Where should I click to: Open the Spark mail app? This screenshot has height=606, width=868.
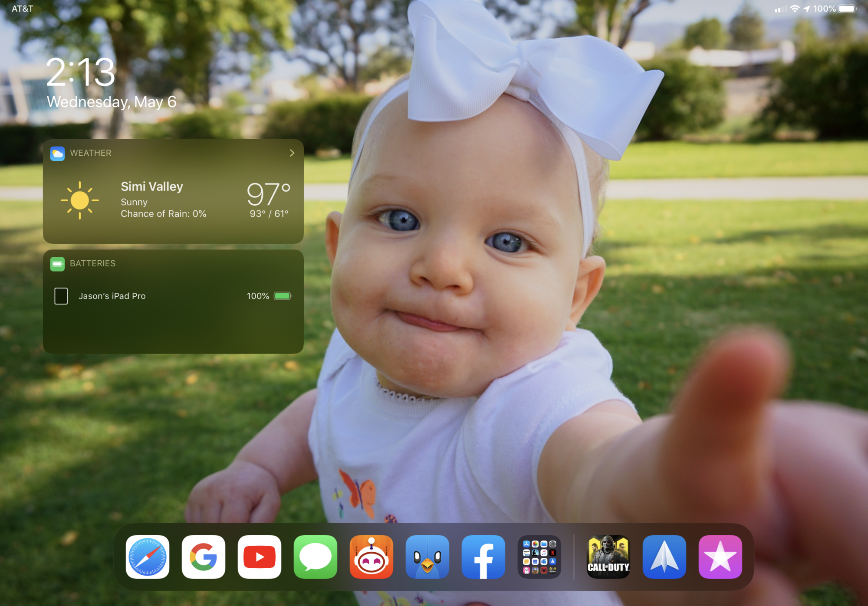(x=664, y=557)
